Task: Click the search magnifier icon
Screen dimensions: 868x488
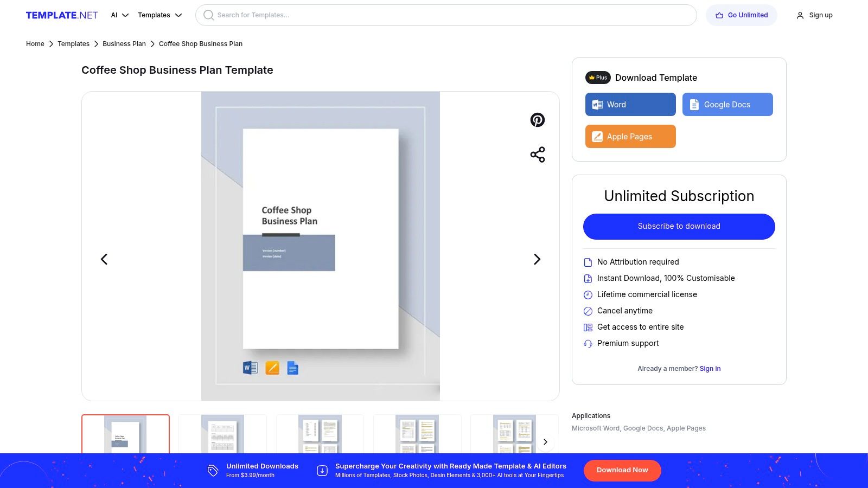Action: tap(208, 15)
